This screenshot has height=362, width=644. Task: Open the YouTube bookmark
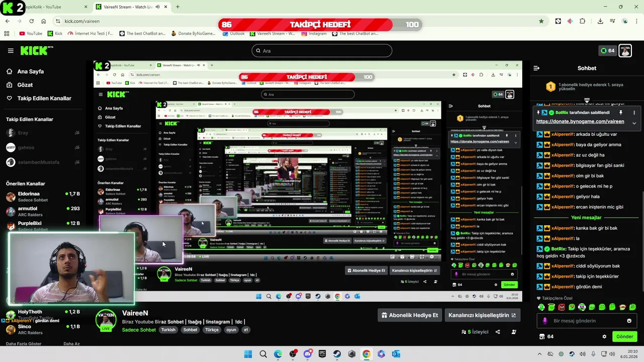tap(31, 34)
